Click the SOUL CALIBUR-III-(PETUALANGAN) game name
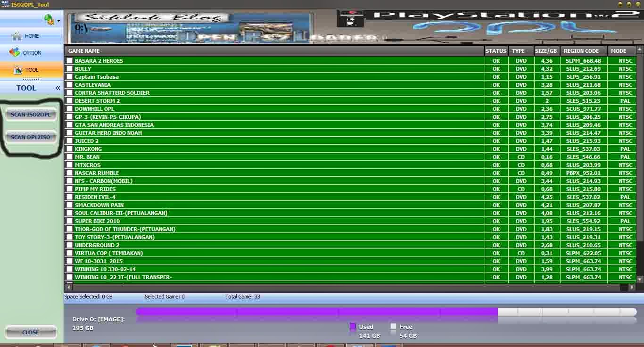The height and width of the screenshot is (347, 644). click(x=121, y=213)
